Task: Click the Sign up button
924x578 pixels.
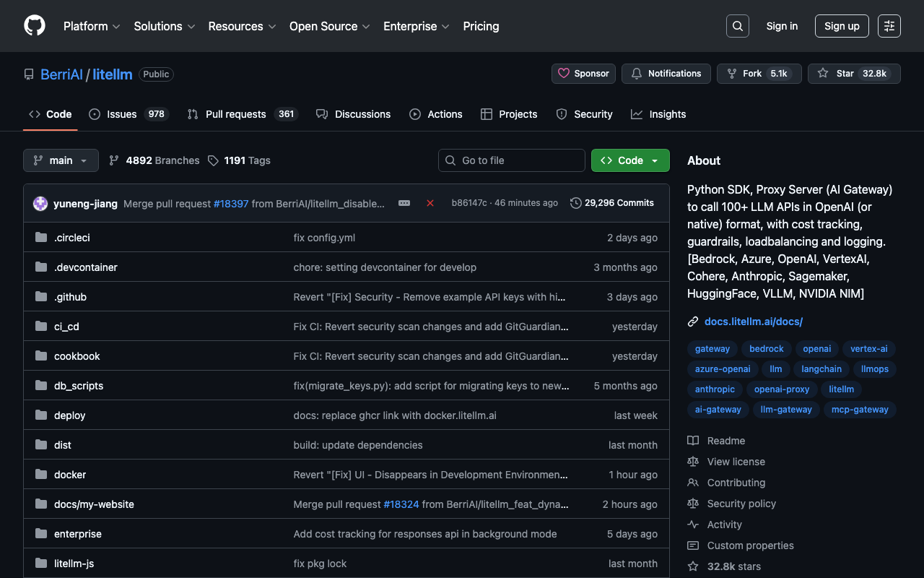Action: [x=842, y=26]
